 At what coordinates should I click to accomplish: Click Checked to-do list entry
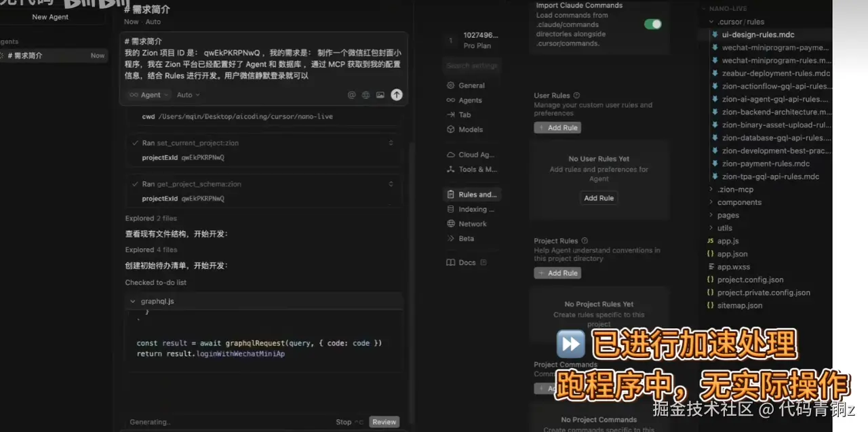click(155, 282)
